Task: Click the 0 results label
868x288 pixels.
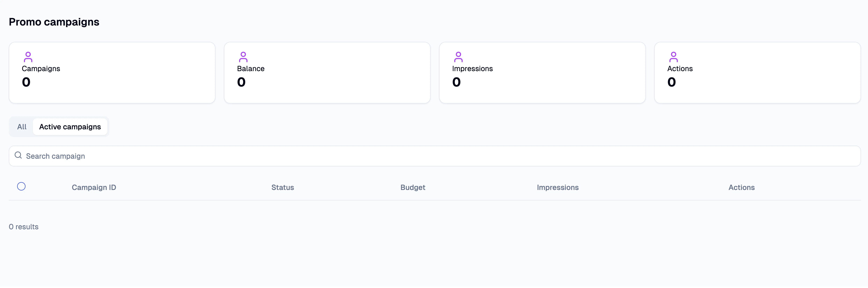Action: pos(24,227)
